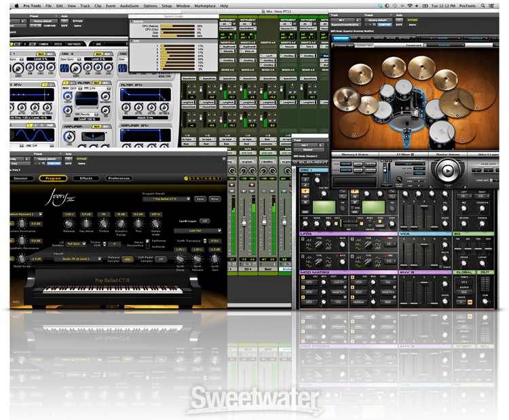Image resolution: width=509 pixels, height=420 pixels.
Task: Click the Element Chorus knob
Action: click(x=482, y=223)
